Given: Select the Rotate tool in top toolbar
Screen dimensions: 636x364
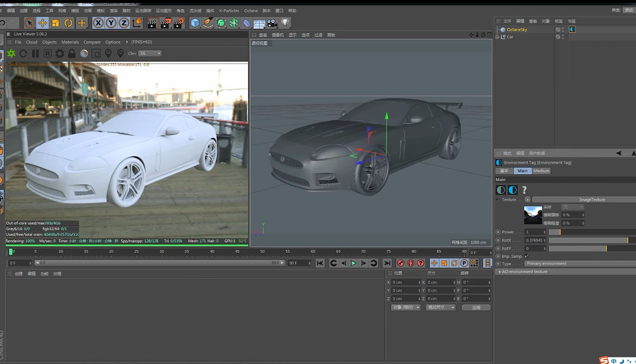Looking at the screenshot, I should click(69, 23).
